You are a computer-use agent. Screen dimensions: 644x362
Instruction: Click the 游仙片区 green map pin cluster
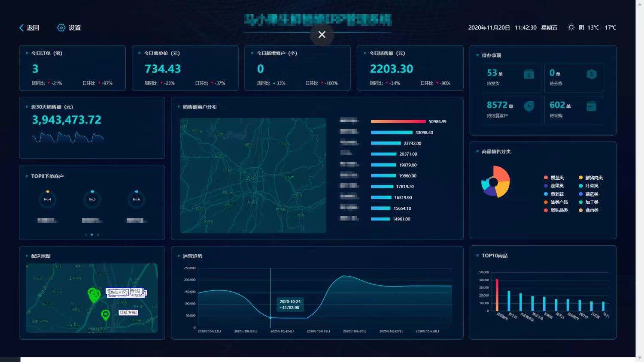[94, 295]
